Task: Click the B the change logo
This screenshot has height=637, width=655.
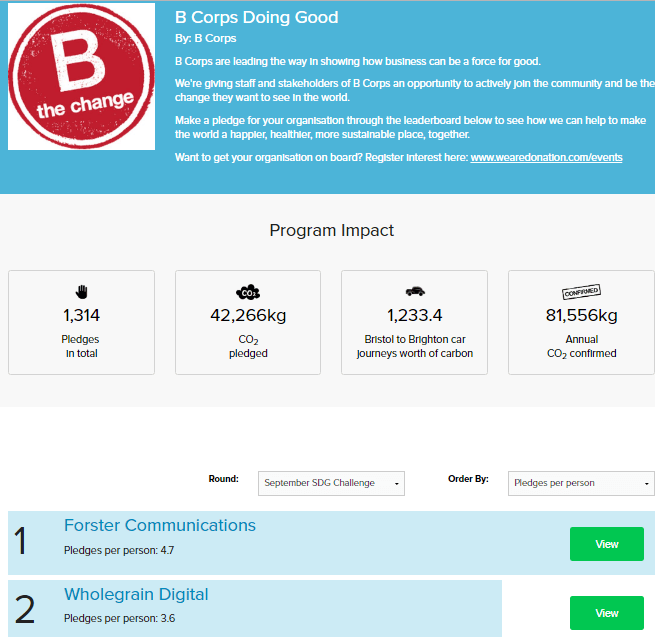Action: [81, 76]
